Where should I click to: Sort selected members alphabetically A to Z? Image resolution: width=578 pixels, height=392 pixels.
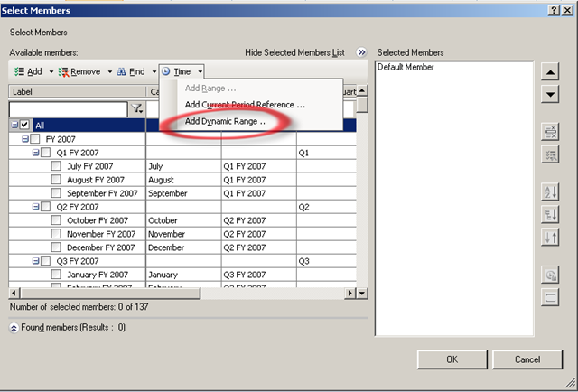tap(550, 191)
